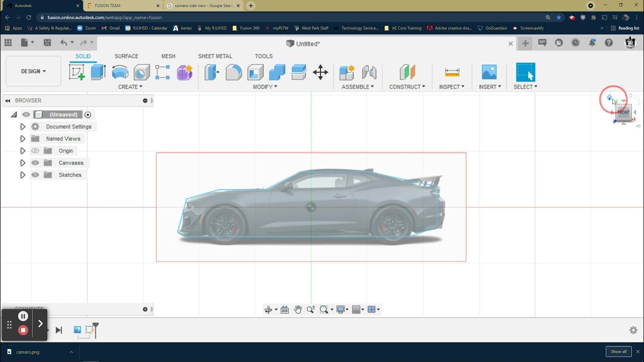644x362 pixels.
Task: Switch to the MESH tab
Action: [169, 56]
